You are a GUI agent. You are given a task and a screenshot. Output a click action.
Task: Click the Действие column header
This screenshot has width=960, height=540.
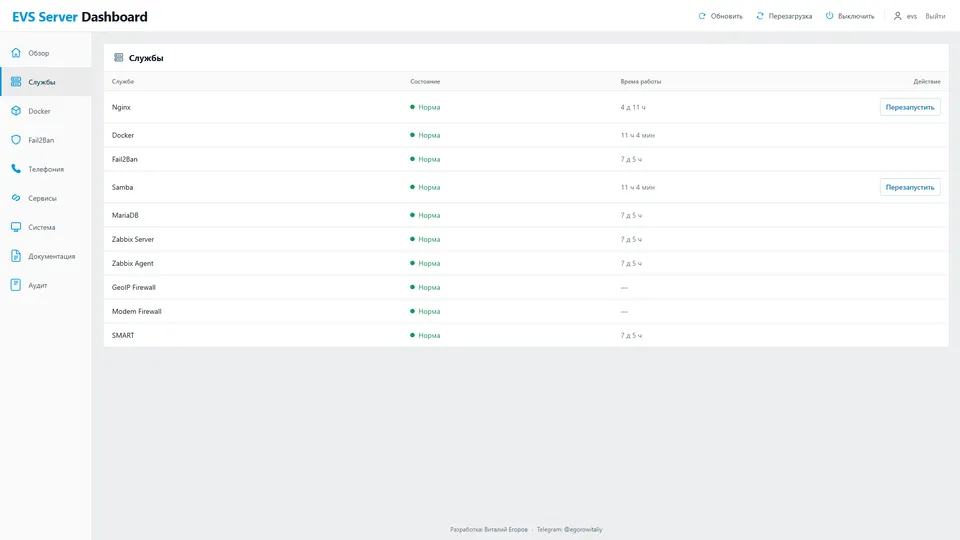click(927, 81)
